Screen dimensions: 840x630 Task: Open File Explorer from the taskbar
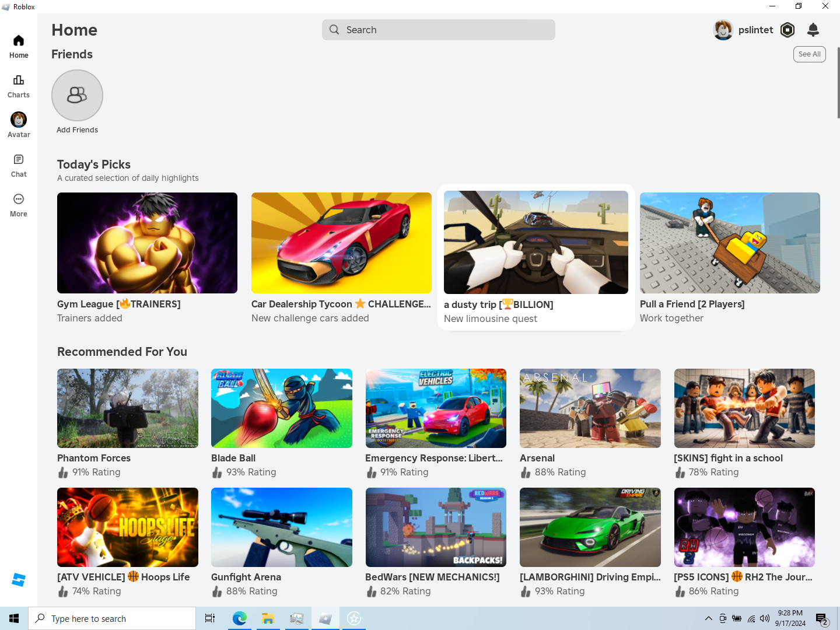coord(268,618)
